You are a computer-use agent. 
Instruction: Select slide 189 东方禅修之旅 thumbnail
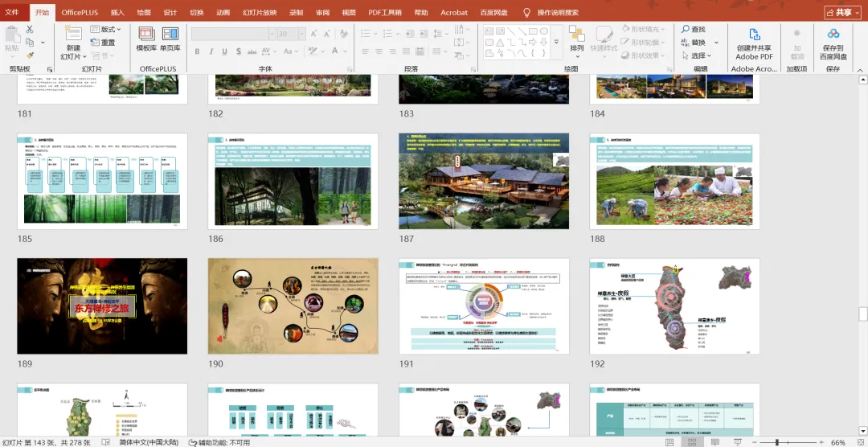tap(102, 306)
